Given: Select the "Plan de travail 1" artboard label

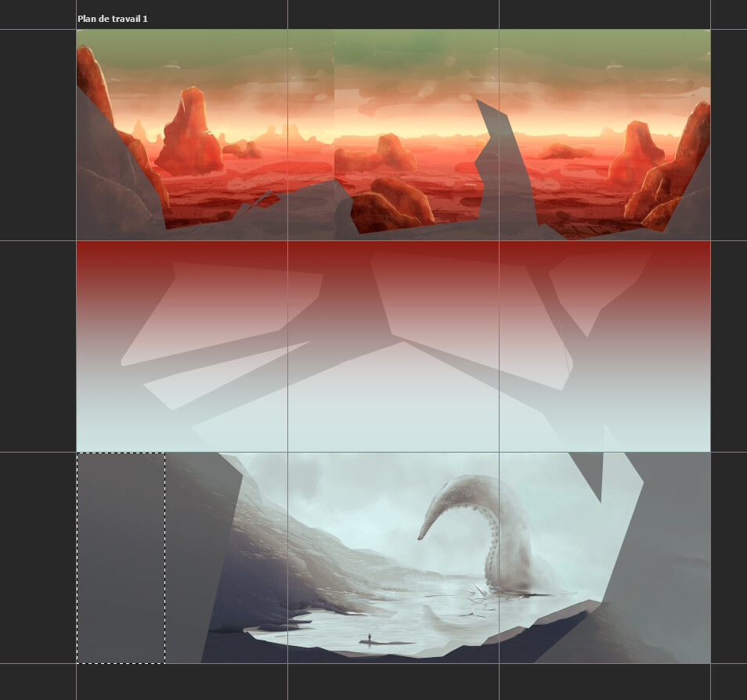Looking at the screenshot, I should coord(113,19).
